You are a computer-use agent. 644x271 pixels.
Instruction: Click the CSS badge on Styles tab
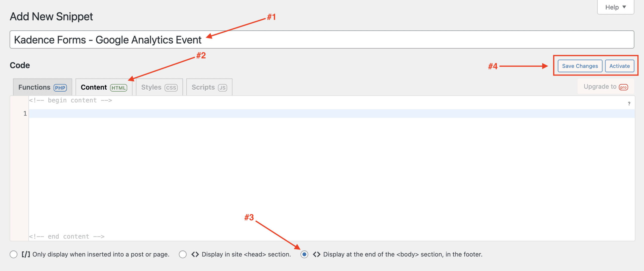point(171,88)
